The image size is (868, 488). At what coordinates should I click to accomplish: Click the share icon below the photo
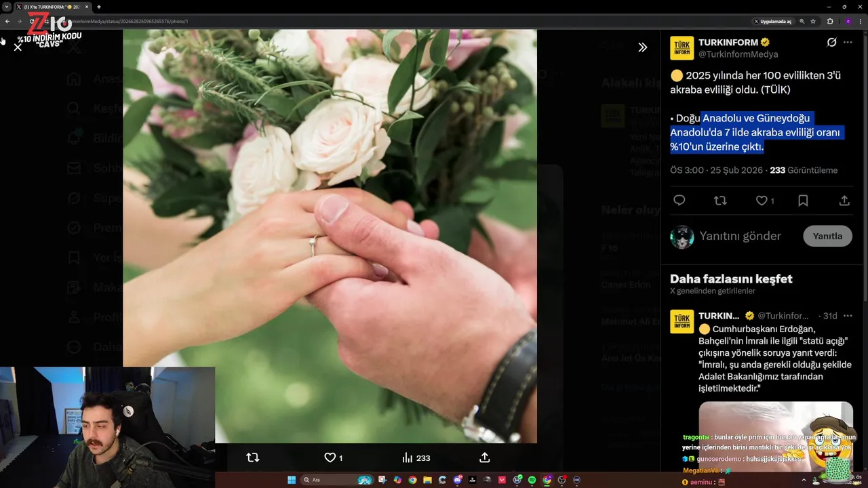(x=484, y=457)
